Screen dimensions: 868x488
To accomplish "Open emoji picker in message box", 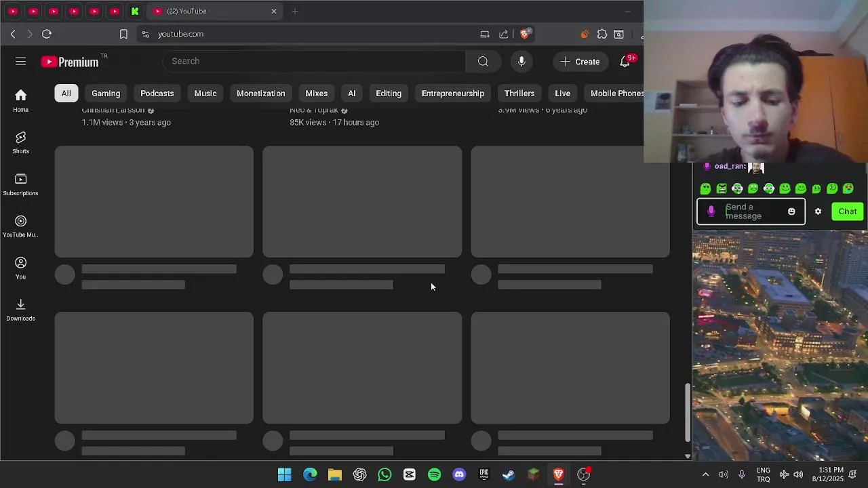I will (791, 211).
